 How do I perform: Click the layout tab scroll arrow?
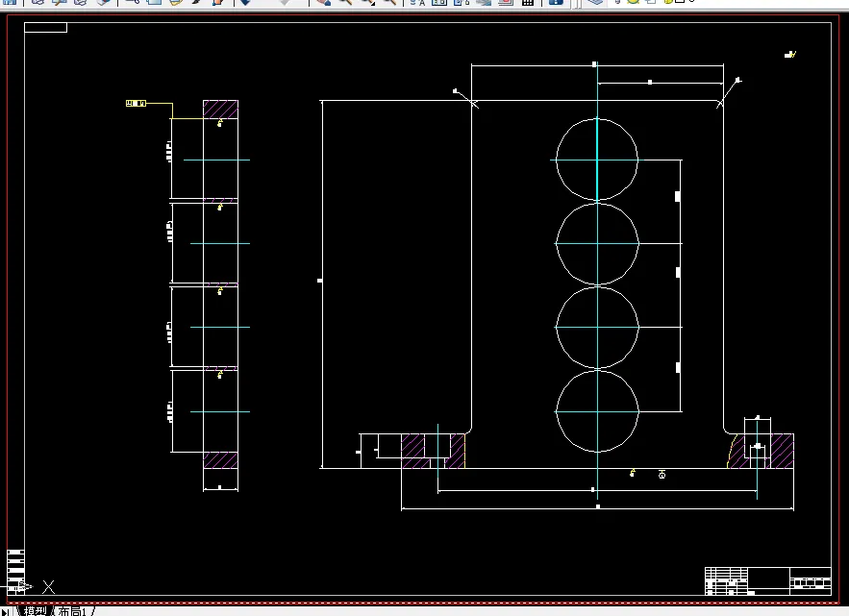point(7,611)
